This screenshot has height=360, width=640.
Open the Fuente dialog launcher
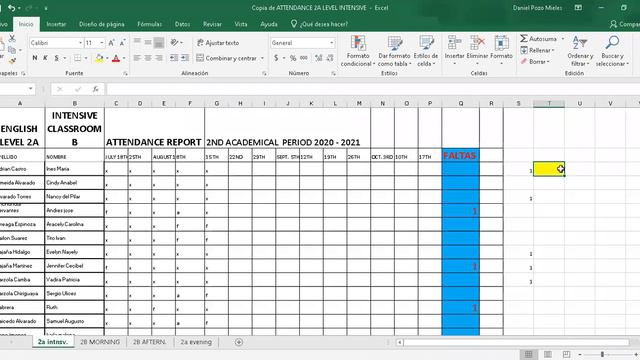125,73
